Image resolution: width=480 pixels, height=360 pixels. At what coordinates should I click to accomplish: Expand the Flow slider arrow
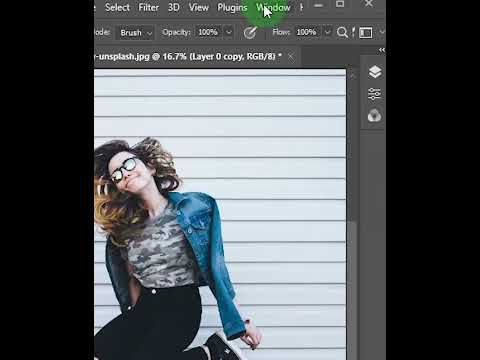(328, 32)
